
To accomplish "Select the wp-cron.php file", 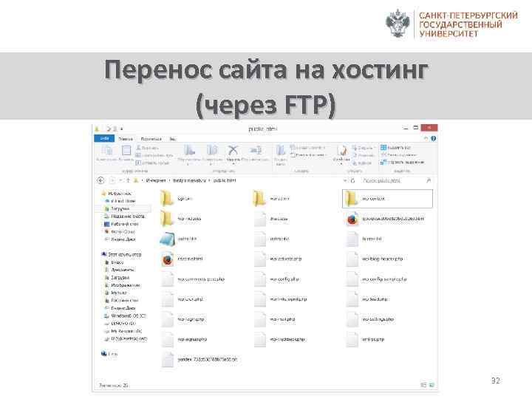I will coord(183,299).
